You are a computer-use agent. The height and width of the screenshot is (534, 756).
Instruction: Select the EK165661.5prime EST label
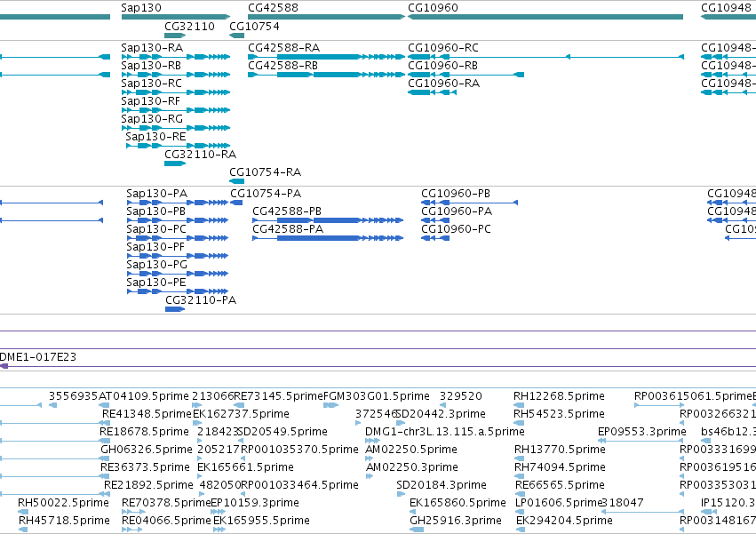[245, 468]
